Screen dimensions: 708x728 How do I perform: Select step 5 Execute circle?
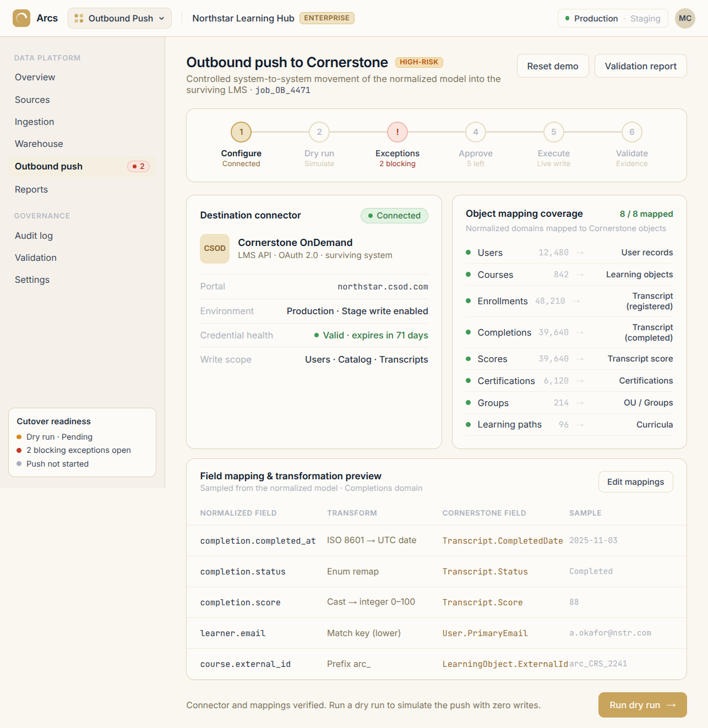click(x=554, y=132)
